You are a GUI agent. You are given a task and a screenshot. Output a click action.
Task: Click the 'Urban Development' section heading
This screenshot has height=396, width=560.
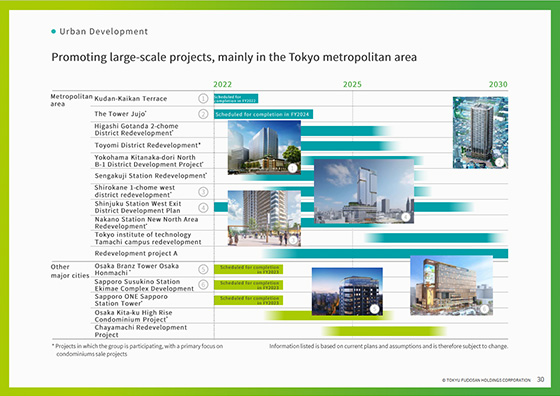pos(104,31)
